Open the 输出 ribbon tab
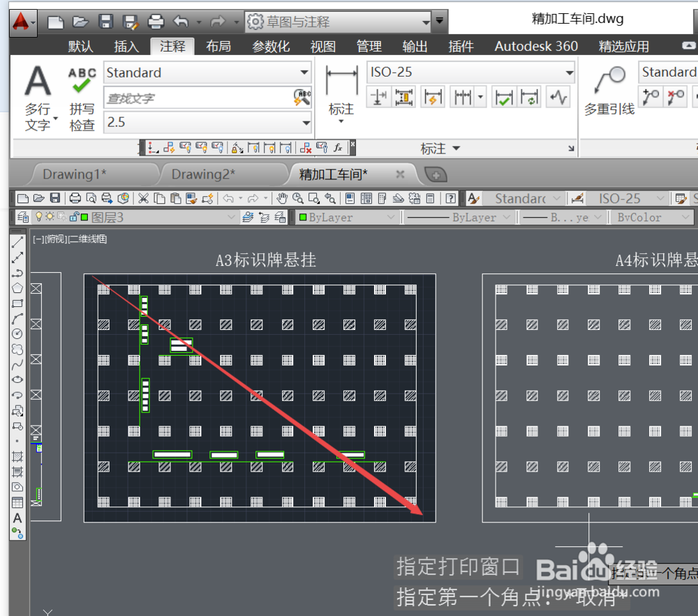 click(x=415, y=46)
